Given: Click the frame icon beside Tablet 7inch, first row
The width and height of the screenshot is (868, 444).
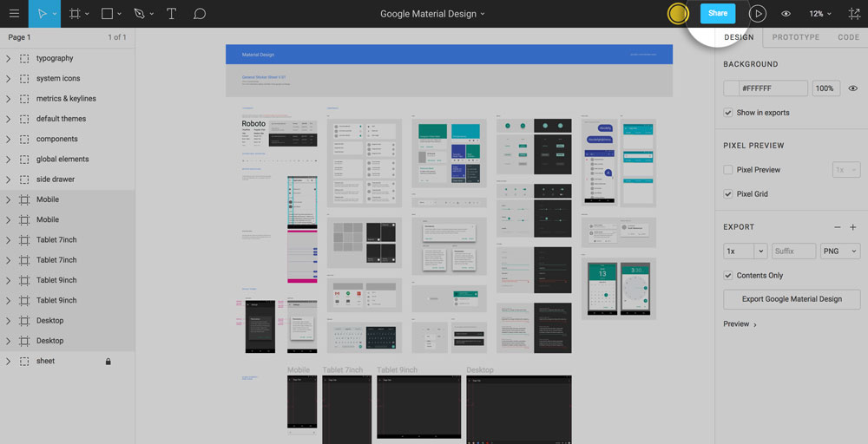Looking at the screenshot, I should (24, 240).
